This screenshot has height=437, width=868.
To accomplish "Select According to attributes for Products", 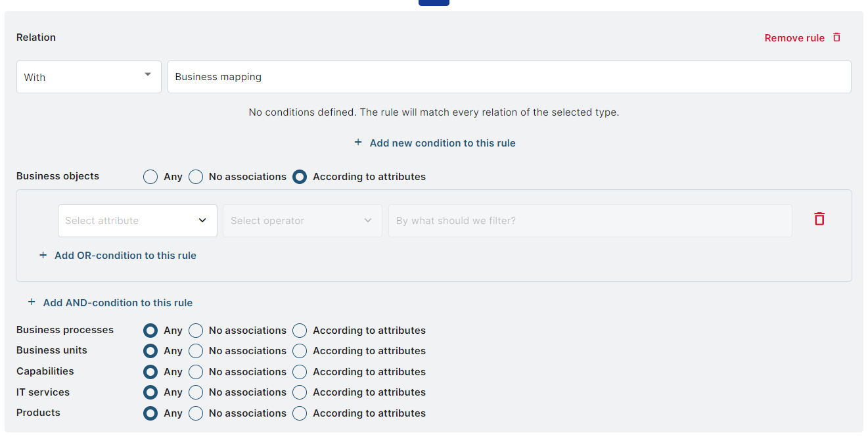I will tap(300, 413).
